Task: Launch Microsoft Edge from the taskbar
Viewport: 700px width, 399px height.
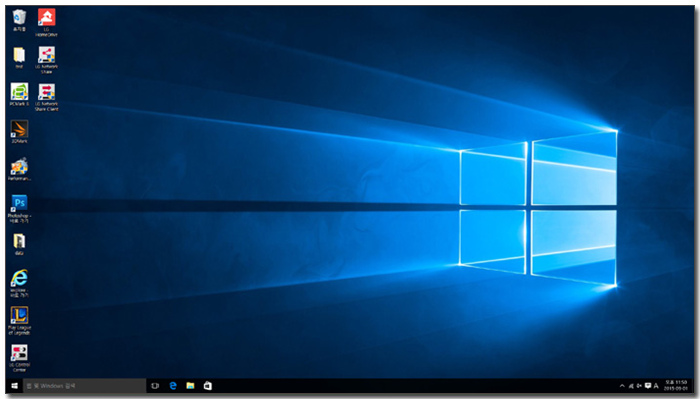Action: point(173,386)
